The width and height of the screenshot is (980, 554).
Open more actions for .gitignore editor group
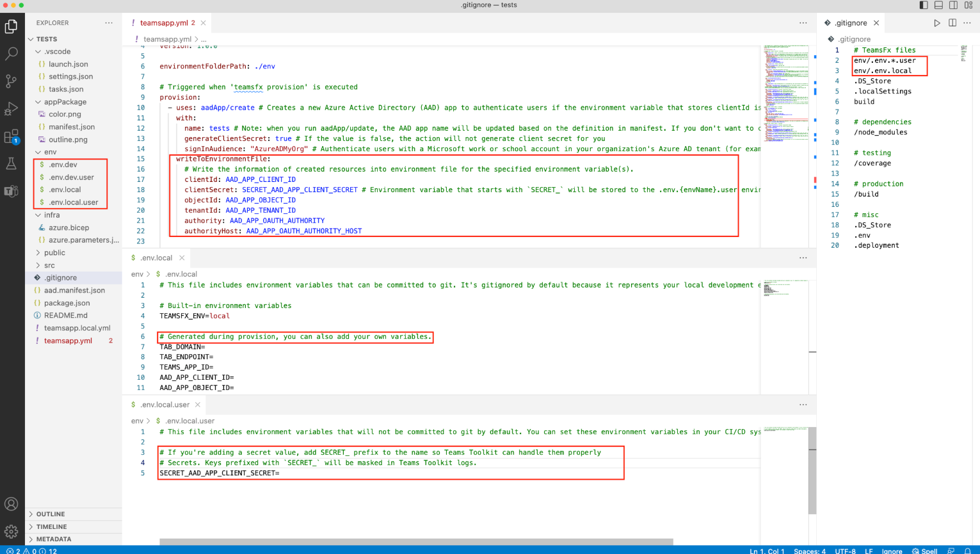pos(967,23)
